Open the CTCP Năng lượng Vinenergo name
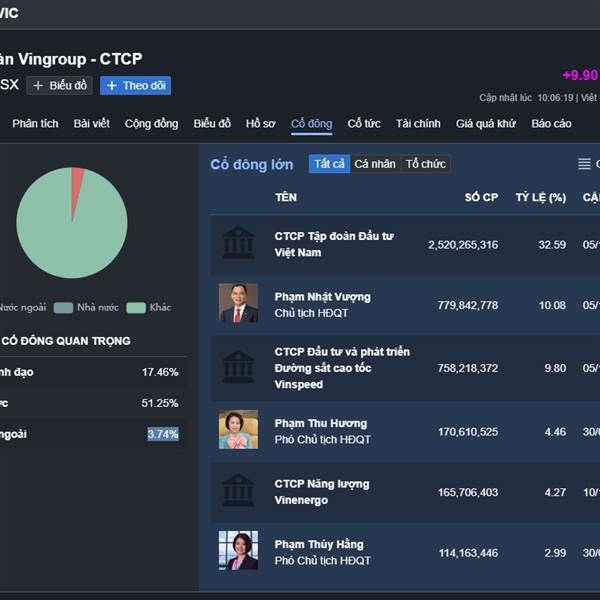Image resolution: width=600 pixels, height=600 pixels. point(322,492)
